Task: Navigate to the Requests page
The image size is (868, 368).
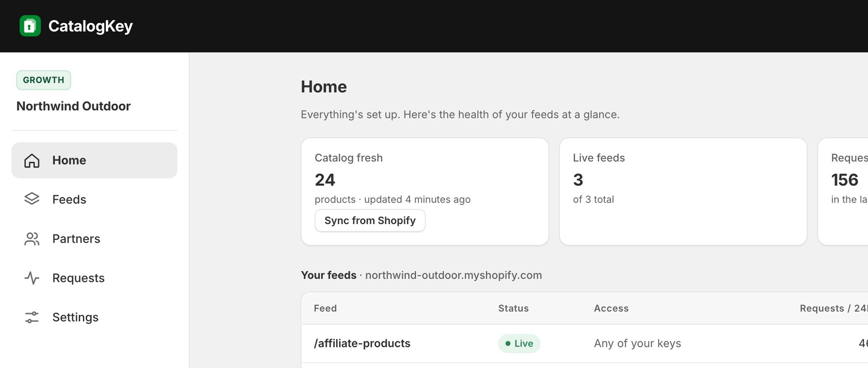Action: click(94, 278)
